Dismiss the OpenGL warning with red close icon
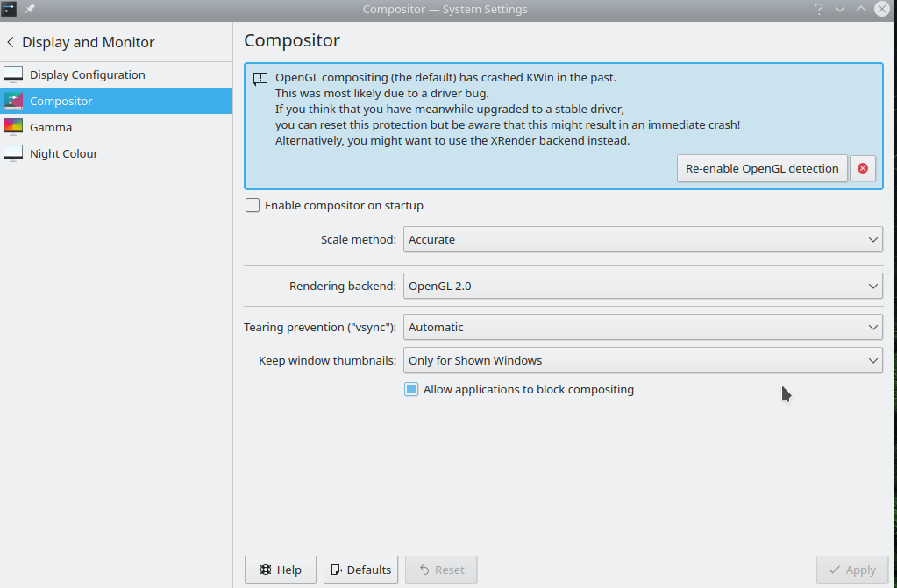897x588 pixels. point(863,168)
